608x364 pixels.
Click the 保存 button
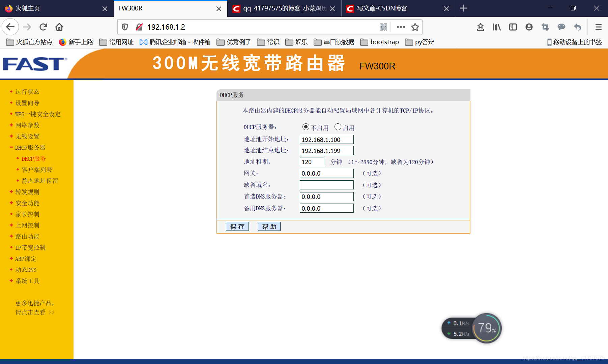click(x=237, y=226)
